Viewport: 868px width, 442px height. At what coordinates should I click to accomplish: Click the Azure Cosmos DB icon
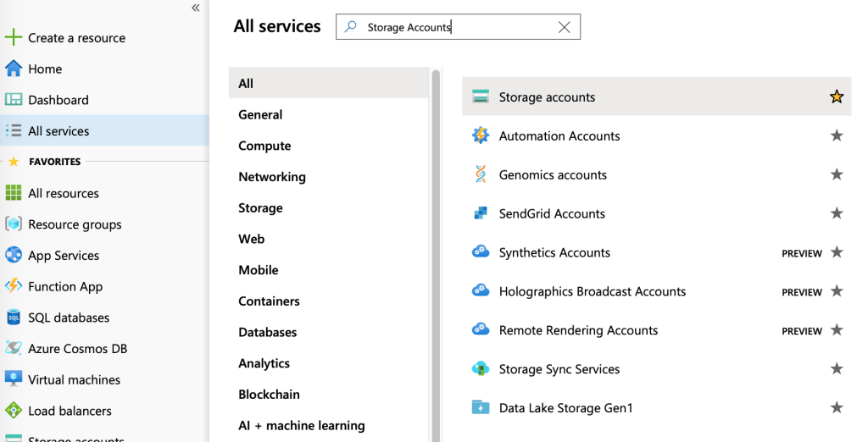pyautogui.click(x=14, y=348)
